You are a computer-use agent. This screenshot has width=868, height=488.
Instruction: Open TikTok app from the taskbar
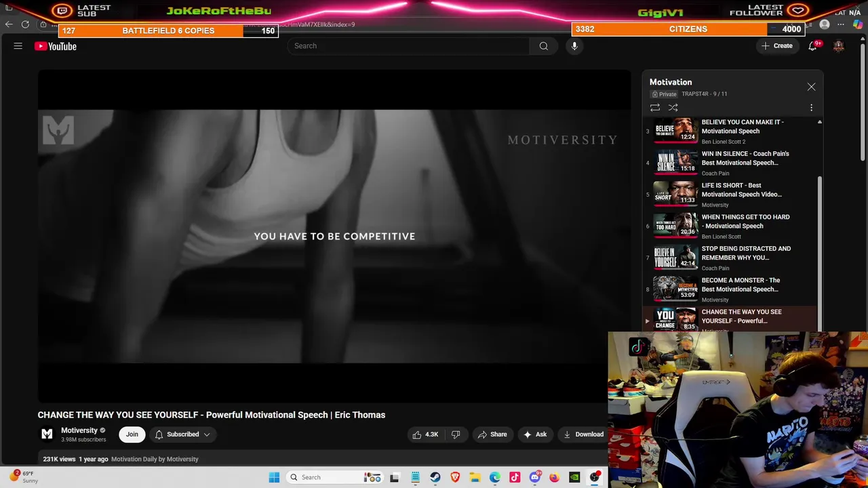515,477
